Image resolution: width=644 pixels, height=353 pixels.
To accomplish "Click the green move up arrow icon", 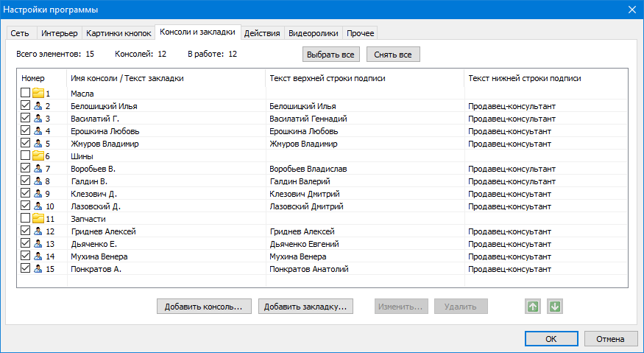I will 532,307.
